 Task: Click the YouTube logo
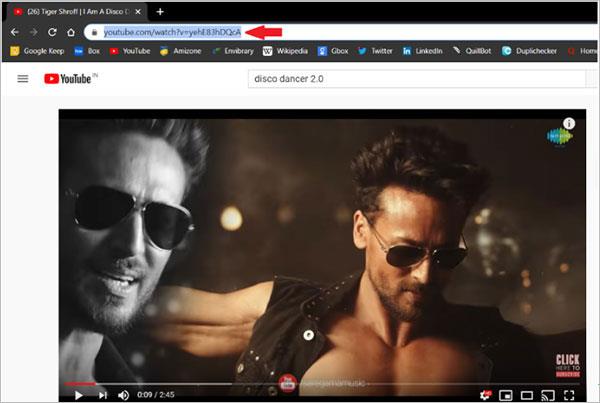(x=67, y=79)
